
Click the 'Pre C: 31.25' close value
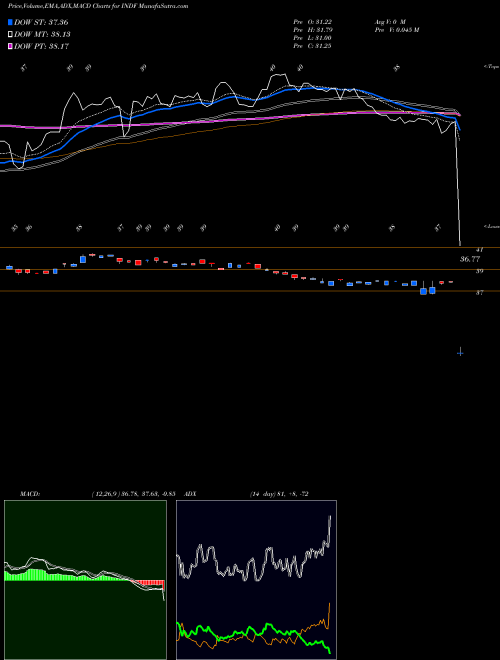[x=312, y=46]
